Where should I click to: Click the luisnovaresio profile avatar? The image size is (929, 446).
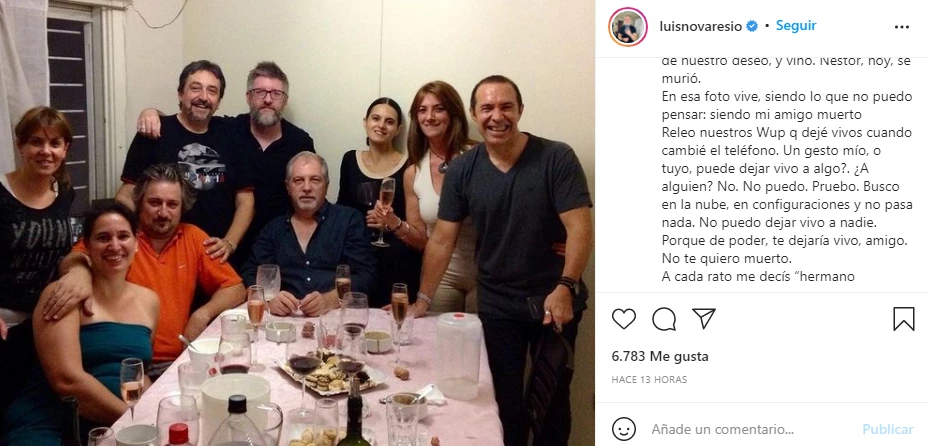[627, 27]
